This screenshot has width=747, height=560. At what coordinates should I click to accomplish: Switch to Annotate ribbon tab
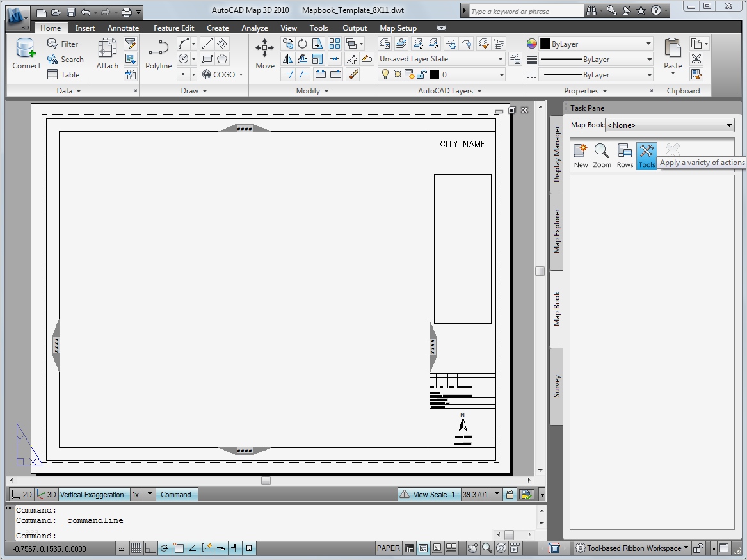coord(123,28)
